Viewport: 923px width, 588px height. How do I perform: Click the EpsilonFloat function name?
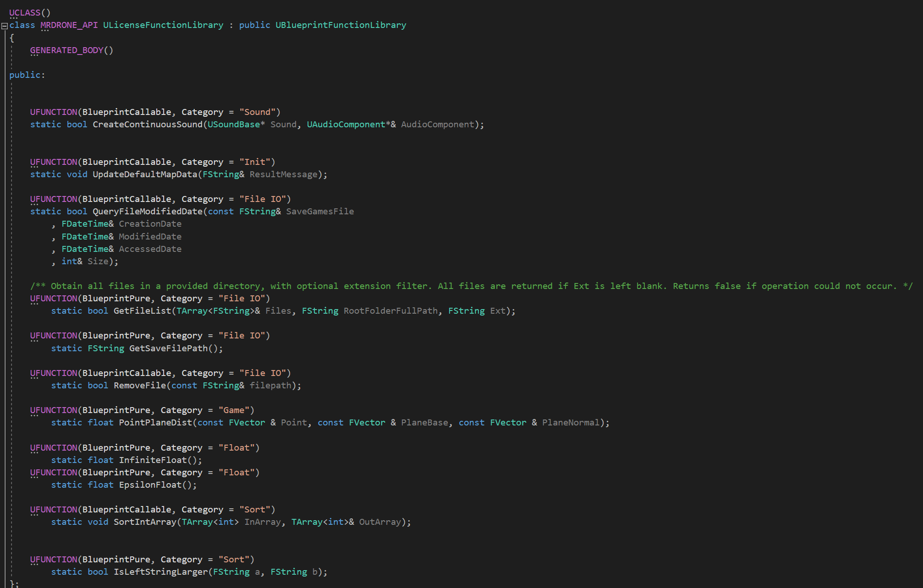(x=150, y=485)
